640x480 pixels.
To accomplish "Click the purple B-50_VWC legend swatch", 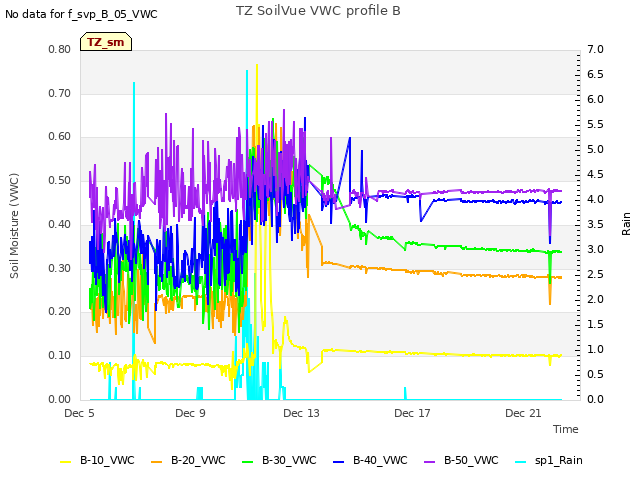I will coord(430,461).
